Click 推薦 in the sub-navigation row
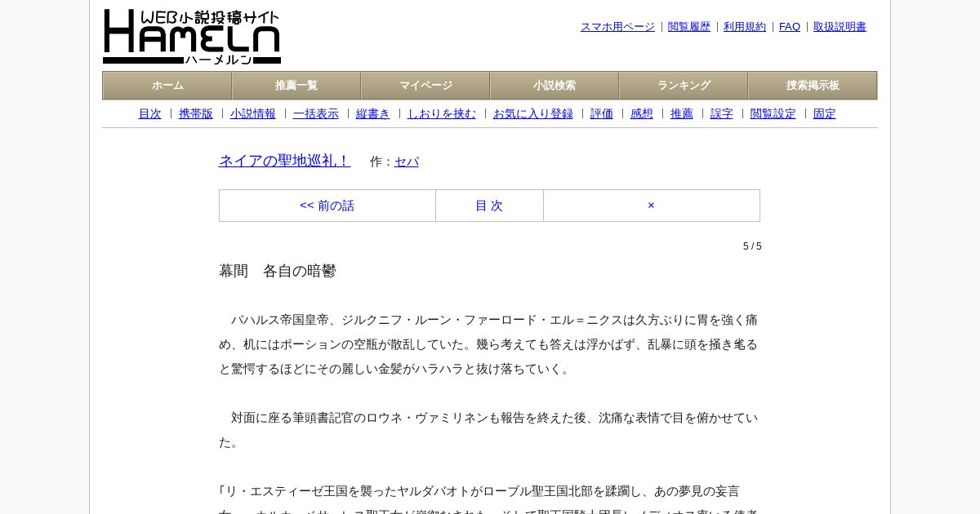The height and width of the screenshot is (514, 980). pos(682,114)
